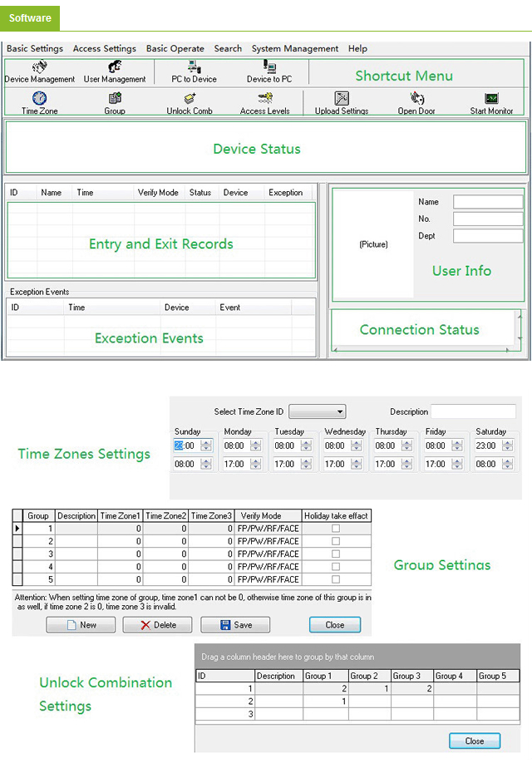Open Access Levels icon
The width and height of the screenshot is (532, 763).
pos(265,99)
